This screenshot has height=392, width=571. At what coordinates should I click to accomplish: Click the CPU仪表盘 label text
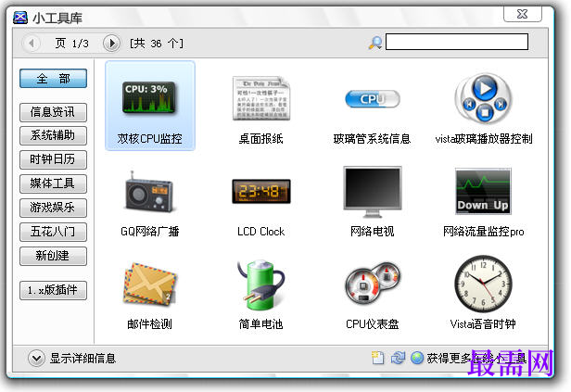pos(373,324)
